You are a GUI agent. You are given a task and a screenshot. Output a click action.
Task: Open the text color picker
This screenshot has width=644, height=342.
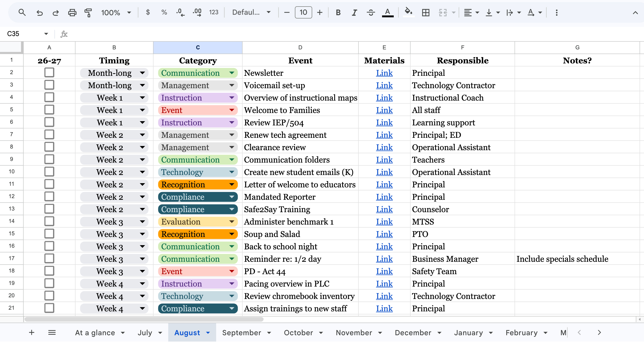click(387, 12)
